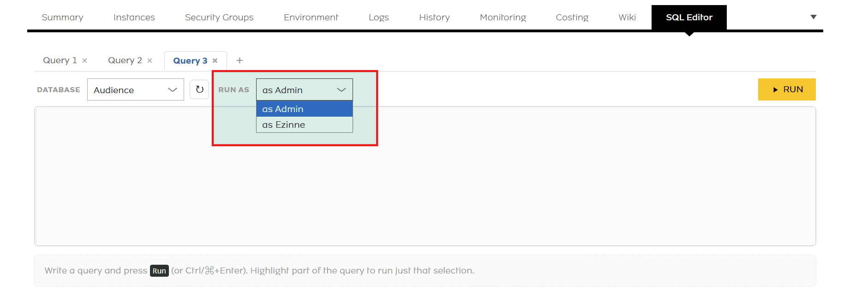Close the Query 2 tab
The width and height of the screenshot is (868, 303).
click(x=150, y=60)
